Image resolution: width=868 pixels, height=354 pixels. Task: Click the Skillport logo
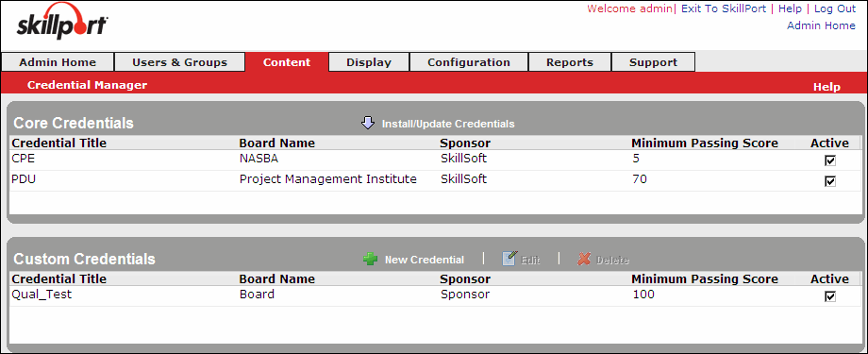click(x=62, y=21)
